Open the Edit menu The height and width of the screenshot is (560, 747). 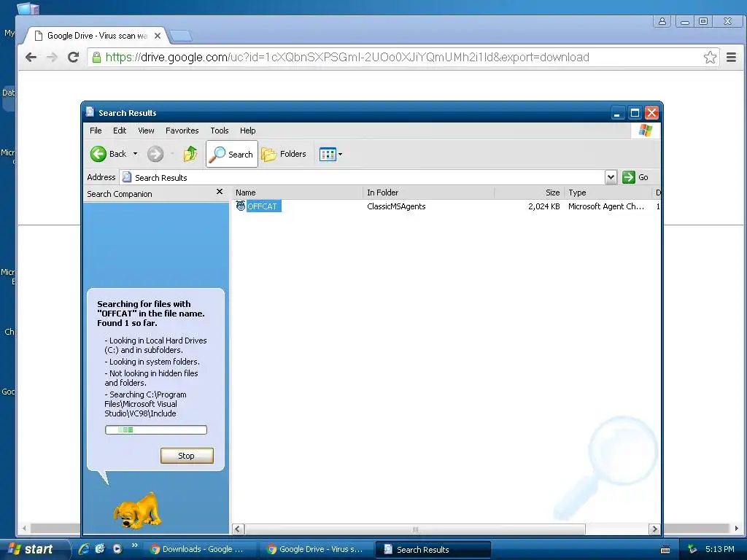pyautogui.click(x=120, y=131)
